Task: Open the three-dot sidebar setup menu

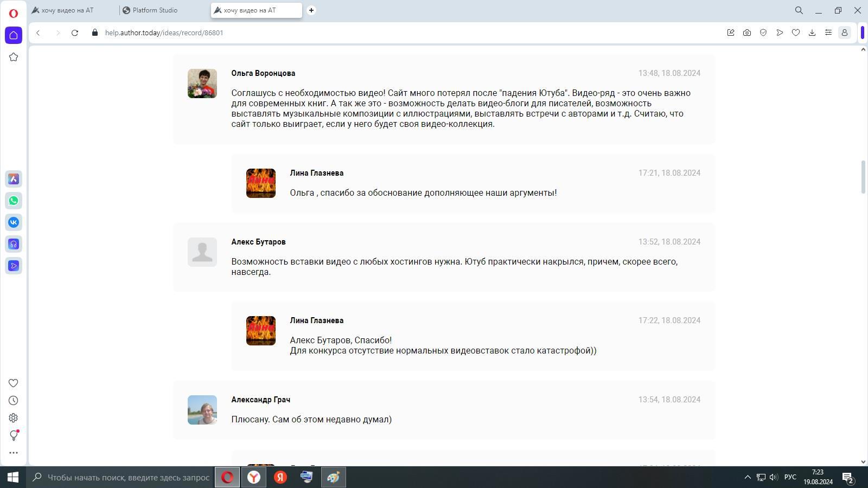Action: pyautogui.click(x=14, y=453)
